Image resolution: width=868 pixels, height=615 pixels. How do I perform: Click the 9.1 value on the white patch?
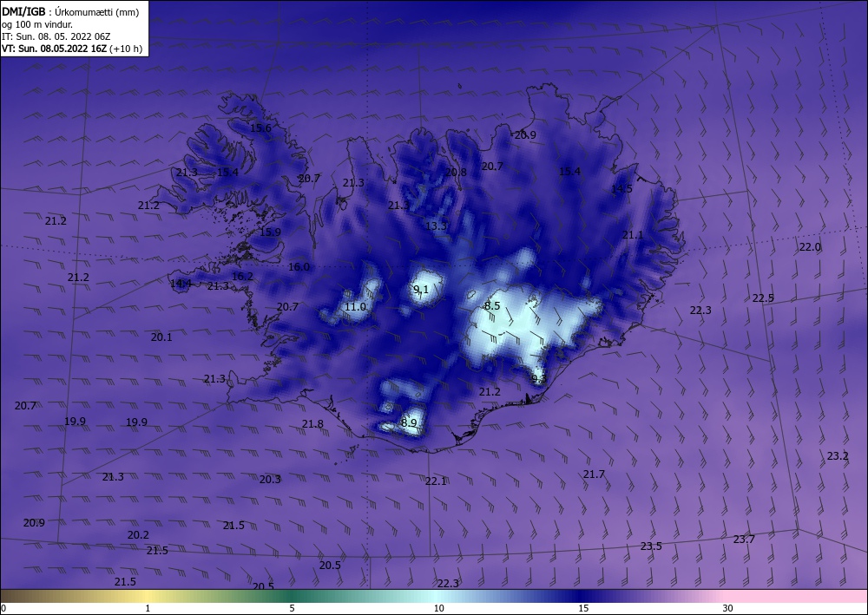click(421, 289)
